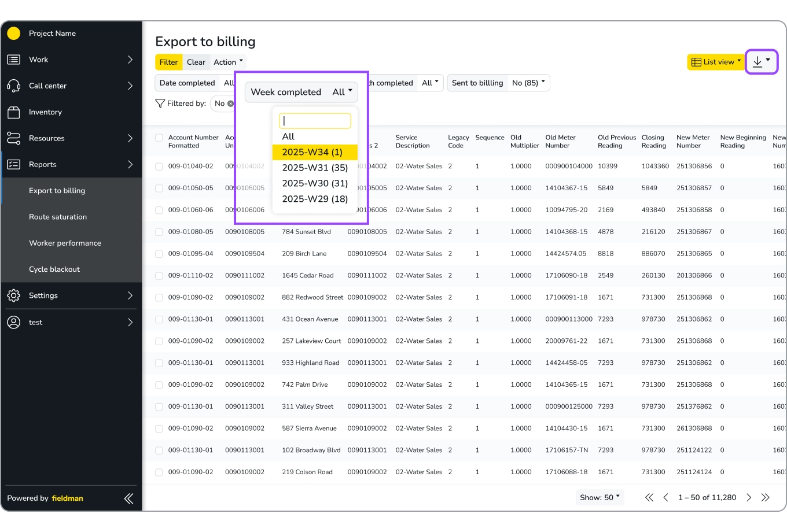Click the Resources sidebar icon
787x532 pixels.
(14, 138)
